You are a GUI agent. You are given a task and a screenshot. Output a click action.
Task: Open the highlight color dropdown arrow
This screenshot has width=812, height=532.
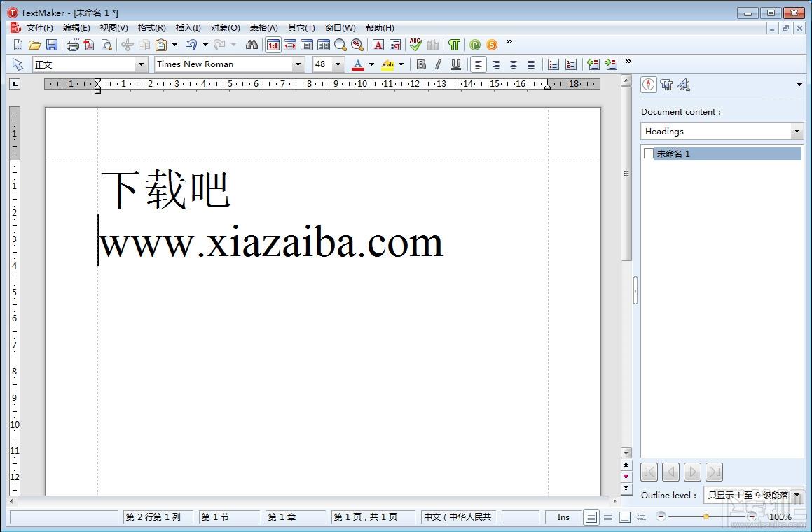point(401,64)
